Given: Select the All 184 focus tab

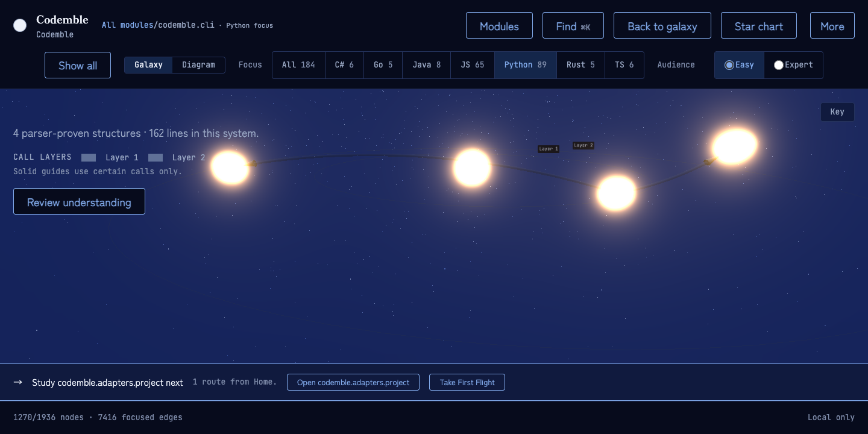Looking at the screenshot, I should point(298,65).
